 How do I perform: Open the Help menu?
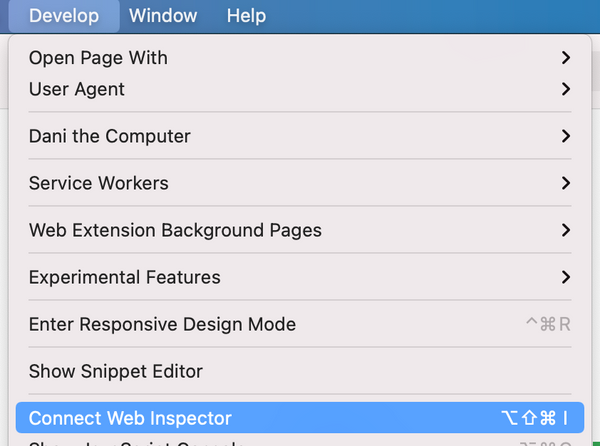[x=246, y=16]
